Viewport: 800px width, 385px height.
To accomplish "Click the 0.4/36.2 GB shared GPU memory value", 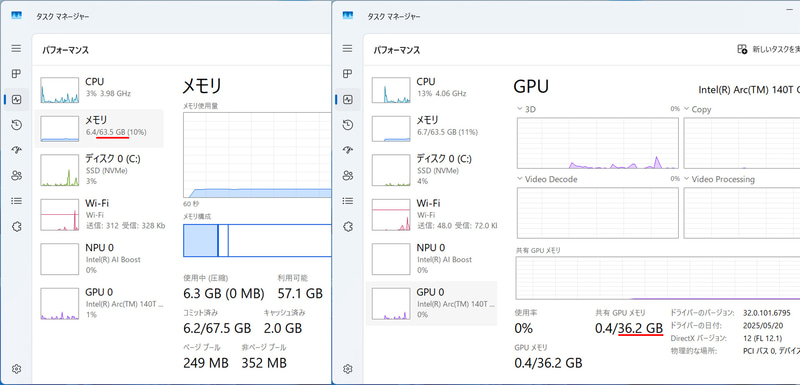I will coord(629,328).
